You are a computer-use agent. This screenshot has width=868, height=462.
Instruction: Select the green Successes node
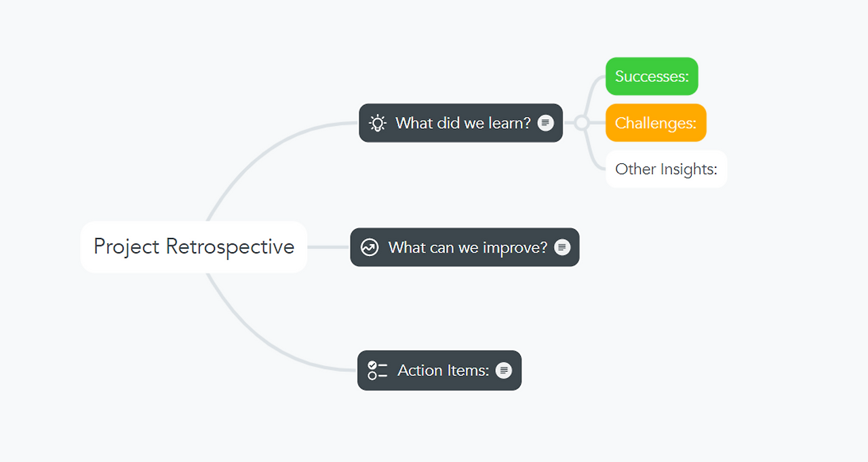[x=652, y=77]
